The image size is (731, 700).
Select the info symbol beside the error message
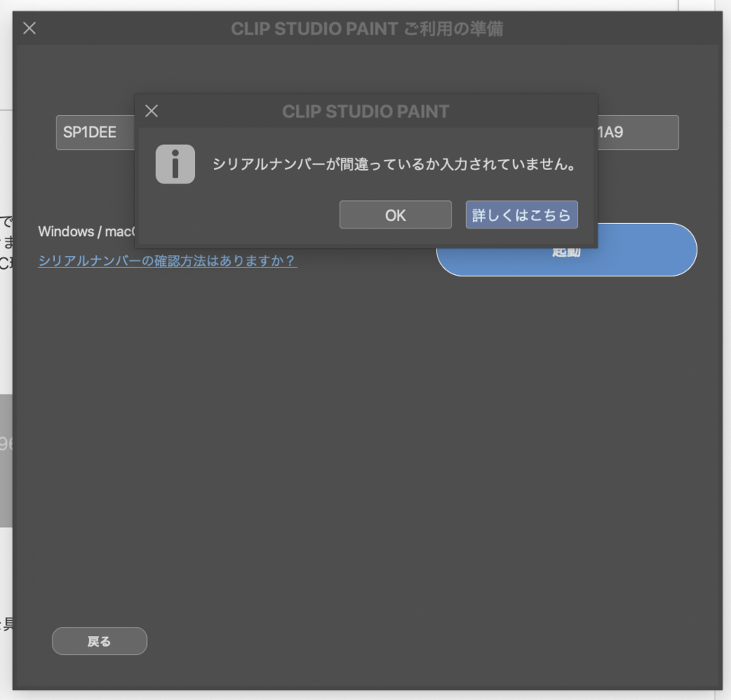174,164
